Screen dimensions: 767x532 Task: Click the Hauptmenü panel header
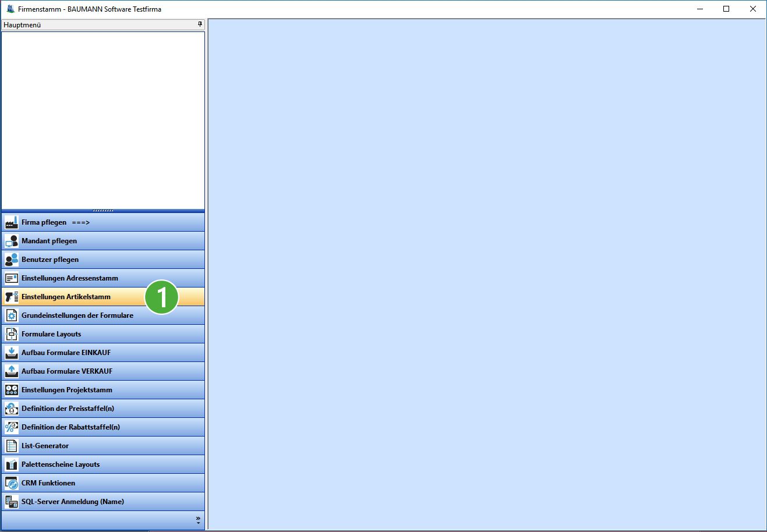(103, 25)
